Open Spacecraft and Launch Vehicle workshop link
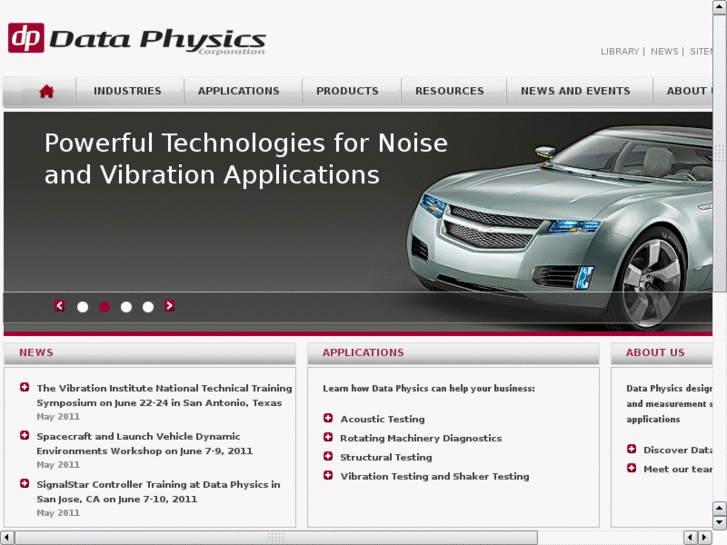Image resolution: width=727 pixels, height=545 pixels. click(x=145, y=443)
